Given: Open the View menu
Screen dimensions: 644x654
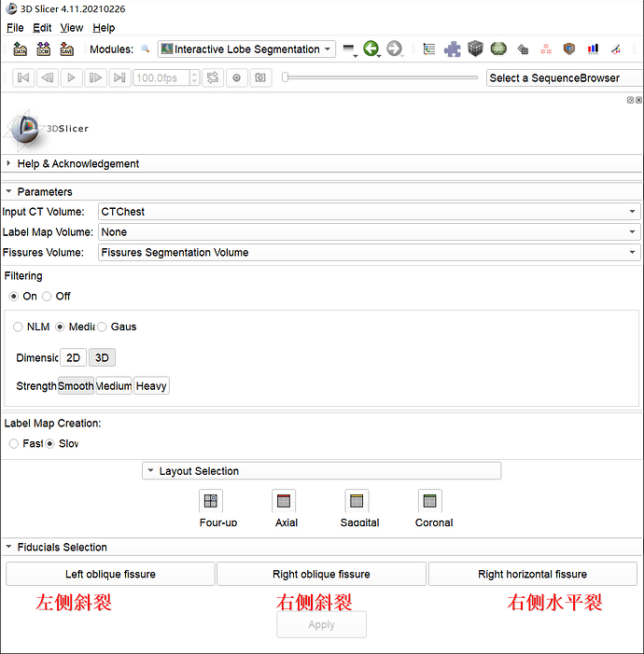Looking at the screenshot, I should [x=72, y=28].
